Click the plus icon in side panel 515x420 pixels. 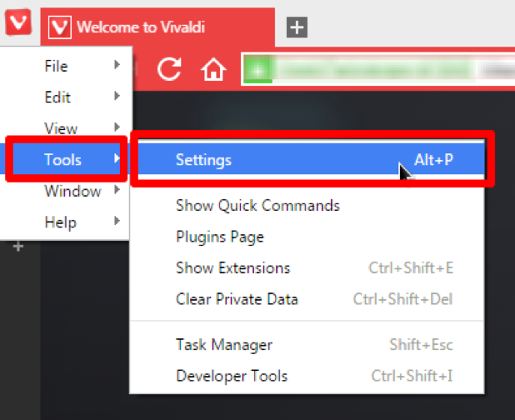[18, 247]
